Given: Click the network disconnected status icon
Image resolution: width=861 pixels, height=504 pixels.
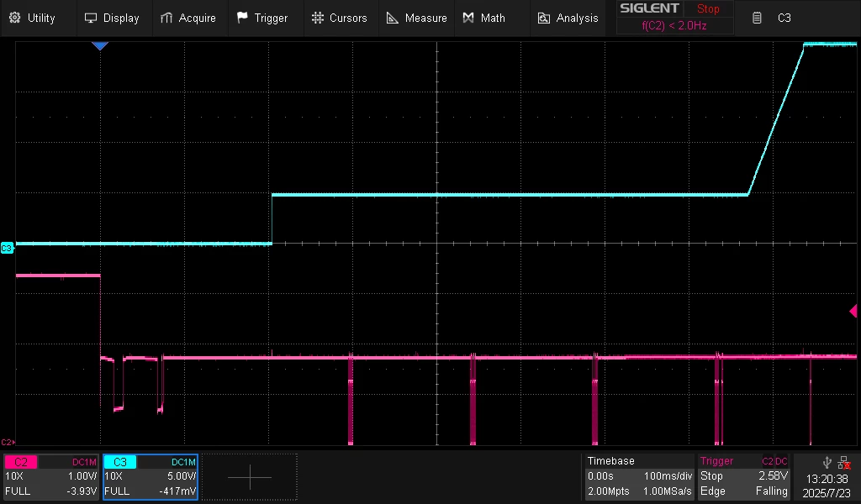Looking at the screenshot, I should [x=844, y=463].
